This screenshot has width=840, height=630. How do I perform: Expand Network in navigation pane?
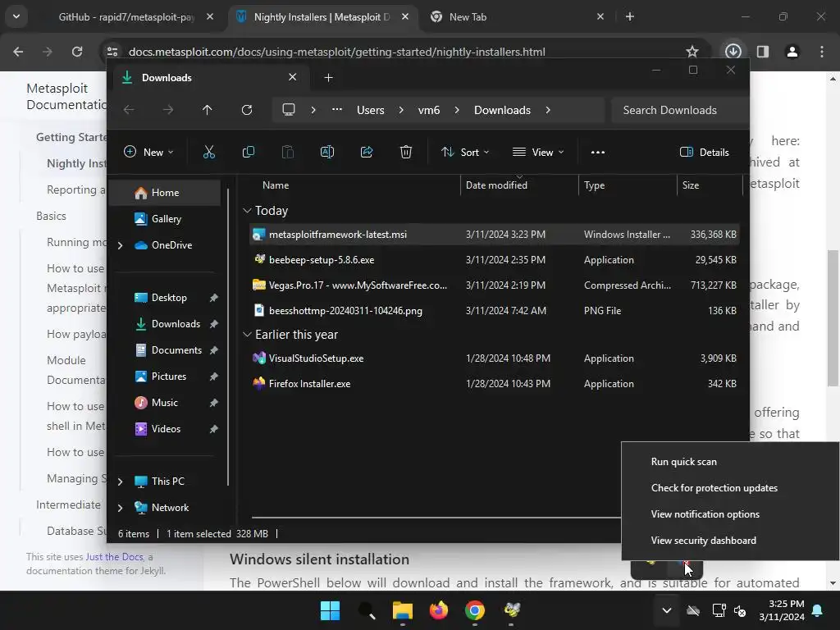120,508
